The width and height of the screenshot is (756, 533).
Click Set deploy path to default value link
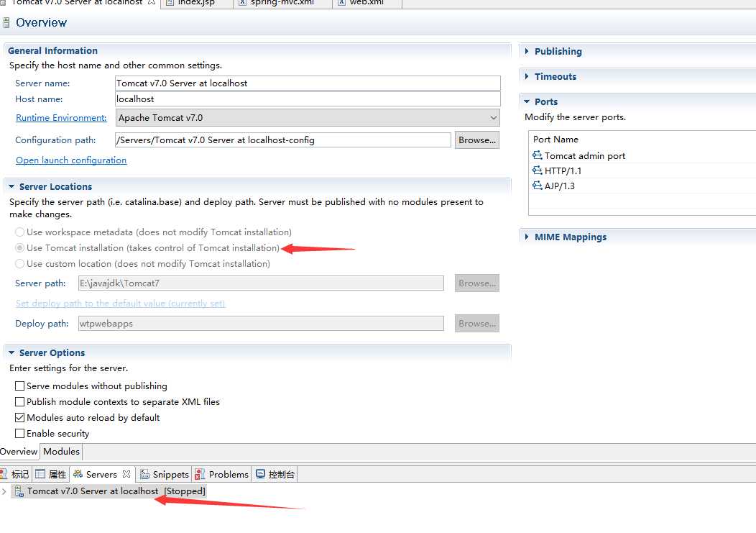[121, 304]
